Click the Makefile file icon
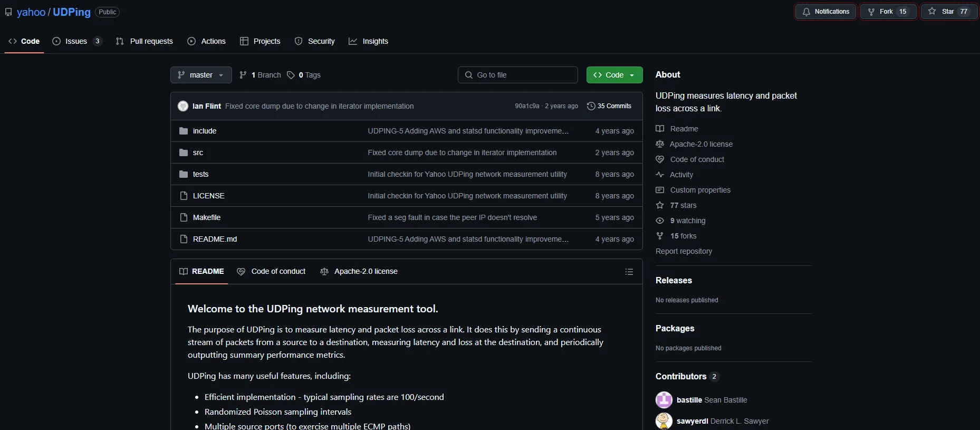 184,217
